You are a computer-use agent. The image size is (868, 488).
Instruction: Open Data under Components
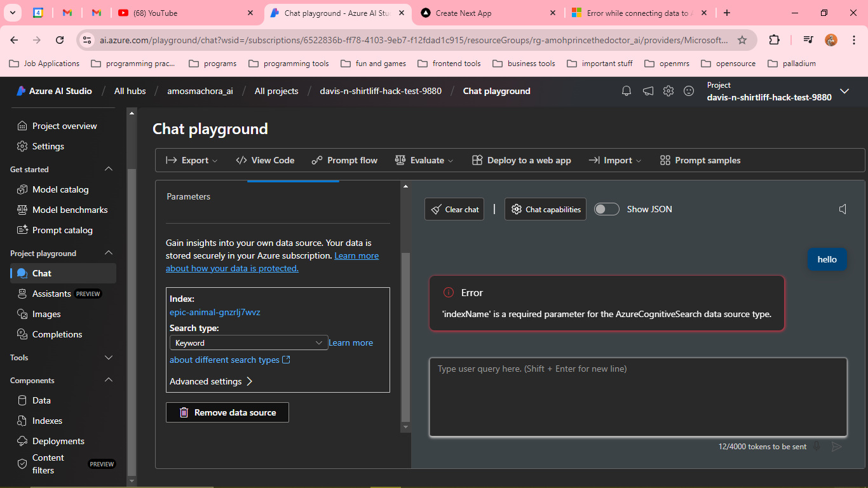63,400
